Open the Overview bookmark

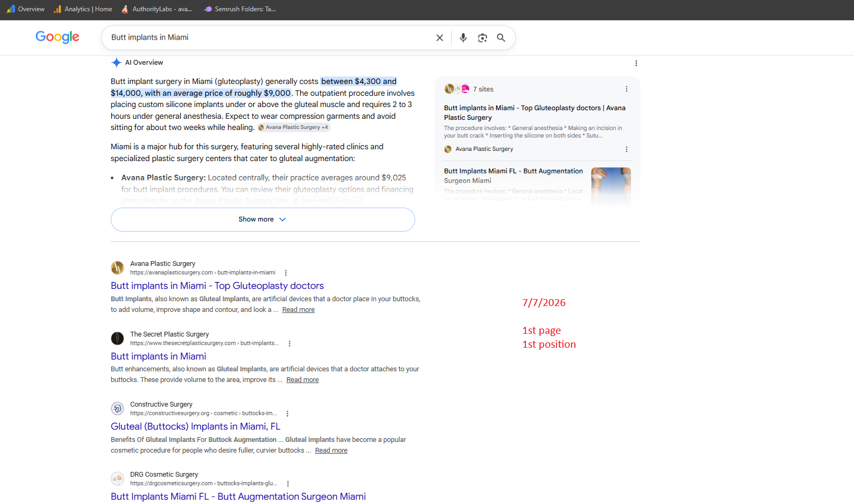[26, 9]
